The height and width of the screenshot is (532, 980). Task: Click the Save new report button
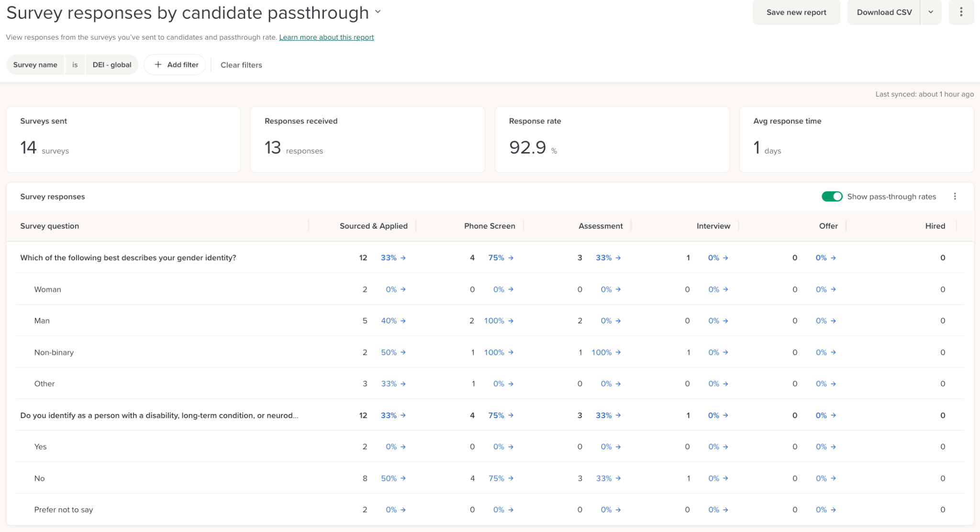pos(796,12)
